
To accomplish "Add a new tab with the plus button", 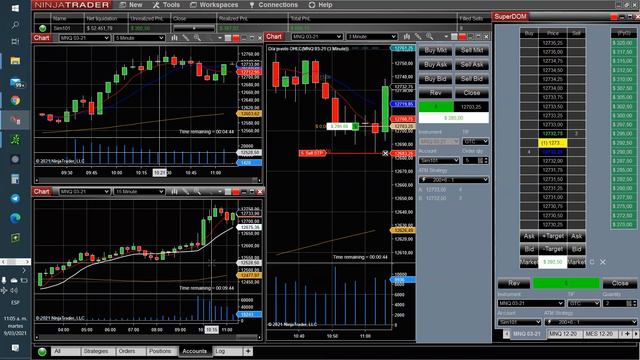I will (x=248, y=351).
